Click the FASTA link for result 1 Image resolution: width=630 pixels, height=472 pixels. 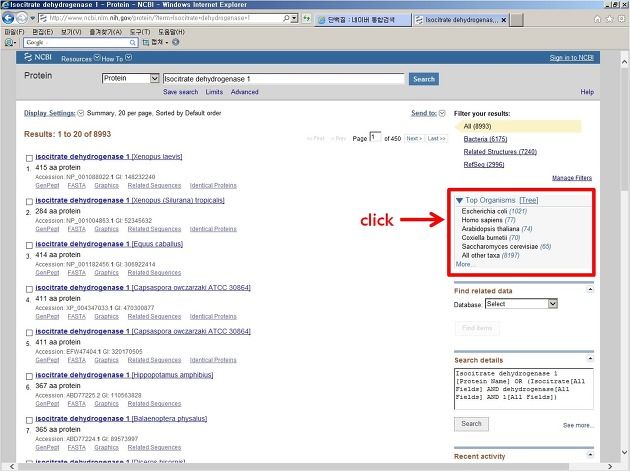[x=76, y=186]
